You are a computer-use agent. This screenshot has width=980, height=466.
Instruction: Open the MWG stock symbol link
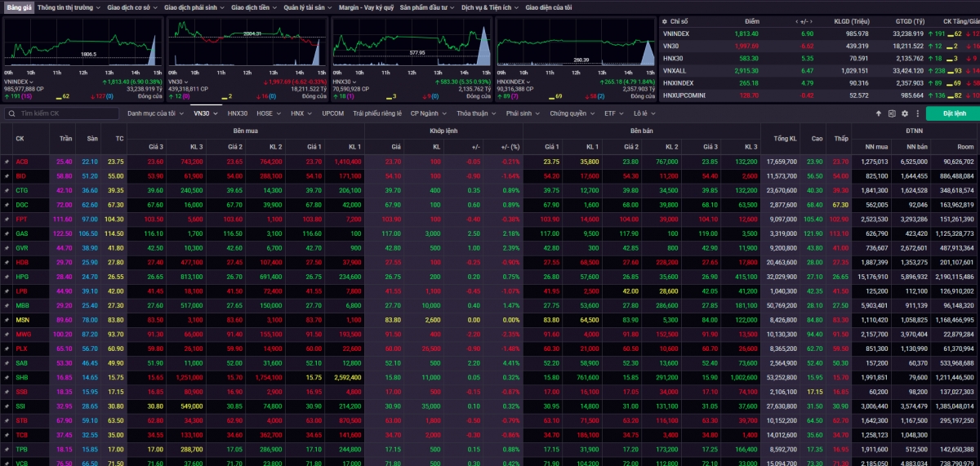[23, 334]
